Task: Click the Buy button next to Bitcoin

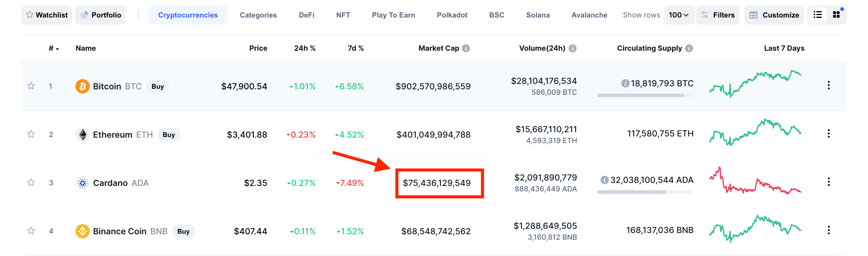Action: point(157,86)
